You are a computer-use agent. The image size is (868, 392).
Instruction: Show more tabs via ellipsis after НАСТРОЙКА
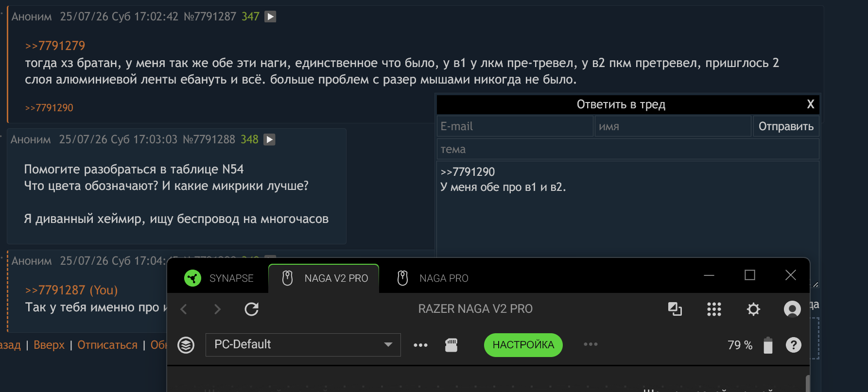[x=590, y=344]
